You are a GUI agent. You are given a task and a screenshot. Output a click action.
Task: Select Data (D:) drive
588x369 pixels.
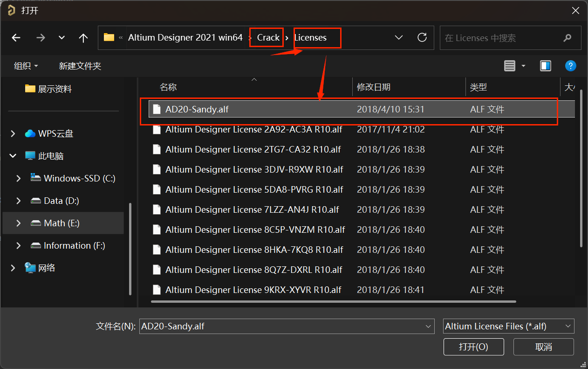pyautogui.click(x=55, y=201)
